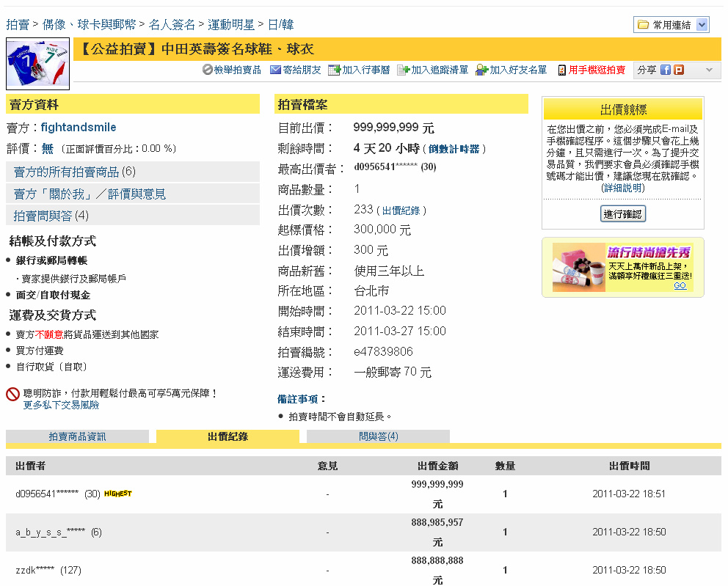Viewport: 728px width, 586px height.
Task: Click the bid time 2011-03-22 18:51
Action: 629,494
